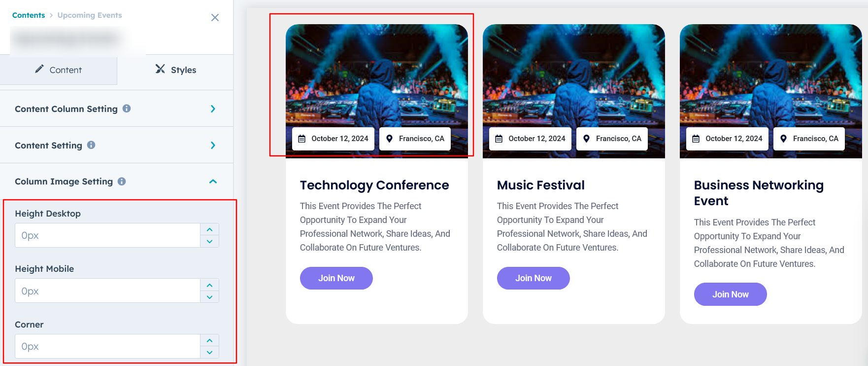This screenshot has height=366, width=868.
Task: Expand the Content Setting section
Action: 213,146
